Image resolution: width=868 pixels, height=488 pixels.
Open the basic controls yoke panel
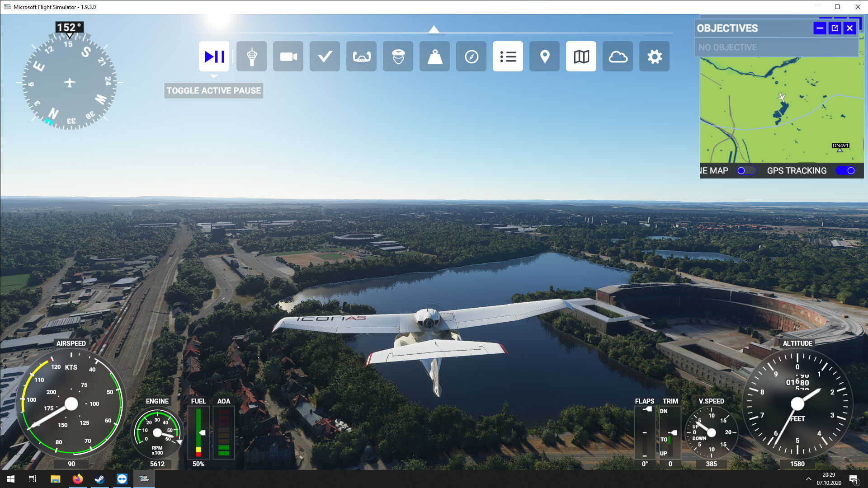(x=361, y=56)
